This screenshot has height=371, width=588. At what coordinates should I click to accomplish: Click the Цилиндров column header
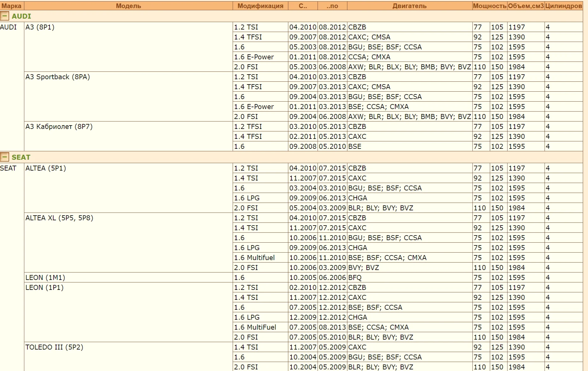[x=563, y=6]
